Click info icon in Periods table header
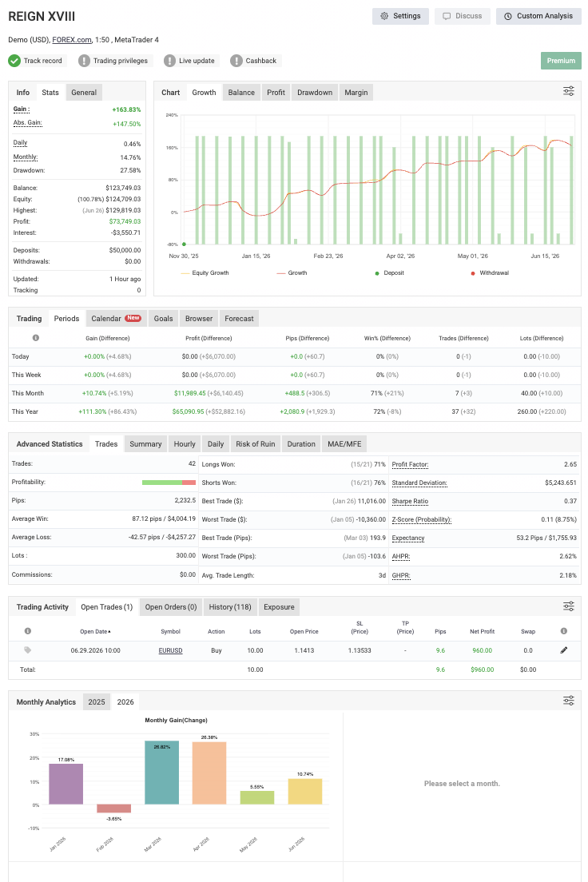588x882 pixels. [x=36, y=338]
